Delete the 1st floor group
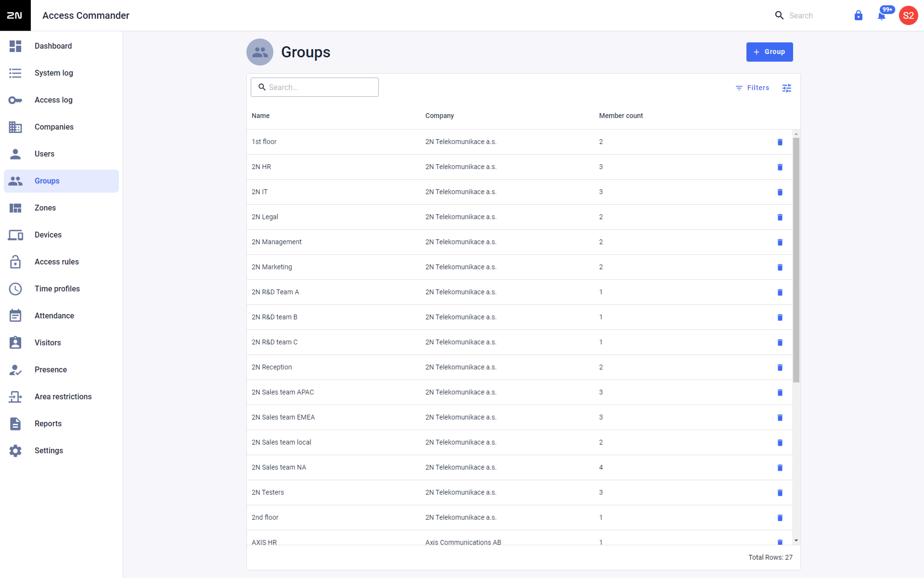924x578 pixels. pyautogui.click(x=780, y=142)
